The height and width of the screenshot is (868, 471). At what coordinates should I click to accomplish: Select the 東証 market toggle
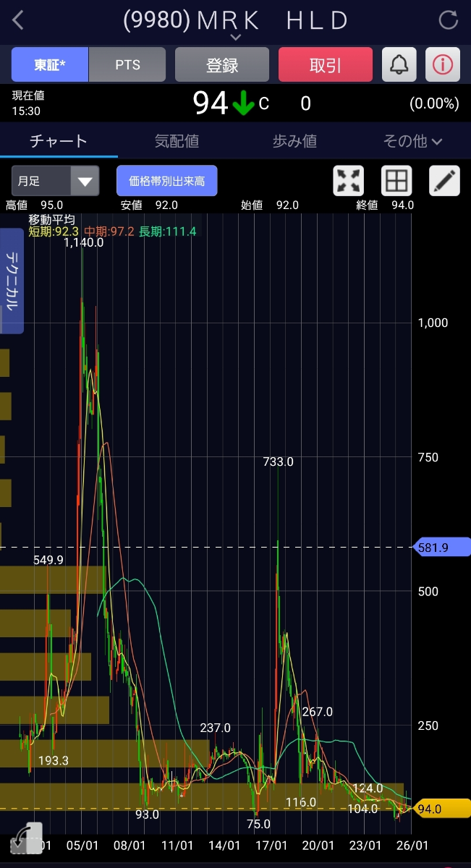(x=50, y=65)
